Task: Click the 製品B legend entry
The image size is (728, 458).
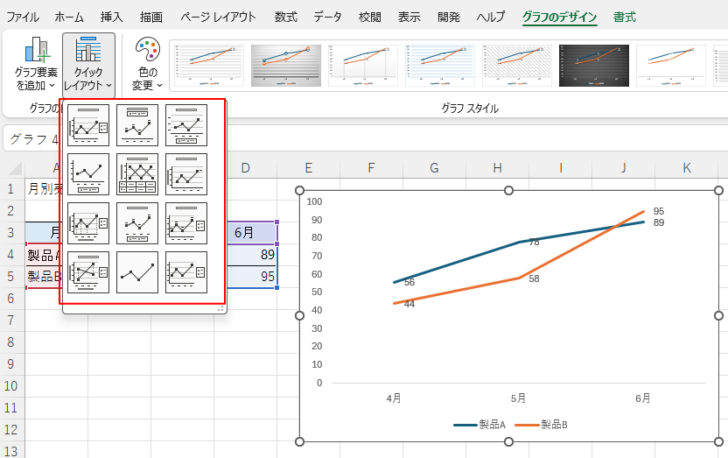Action: (x=541, y=425)
